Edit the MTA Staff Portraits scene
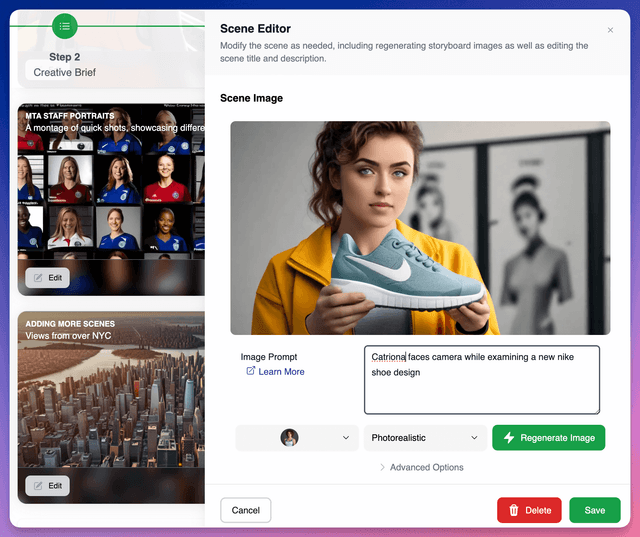 47,278
